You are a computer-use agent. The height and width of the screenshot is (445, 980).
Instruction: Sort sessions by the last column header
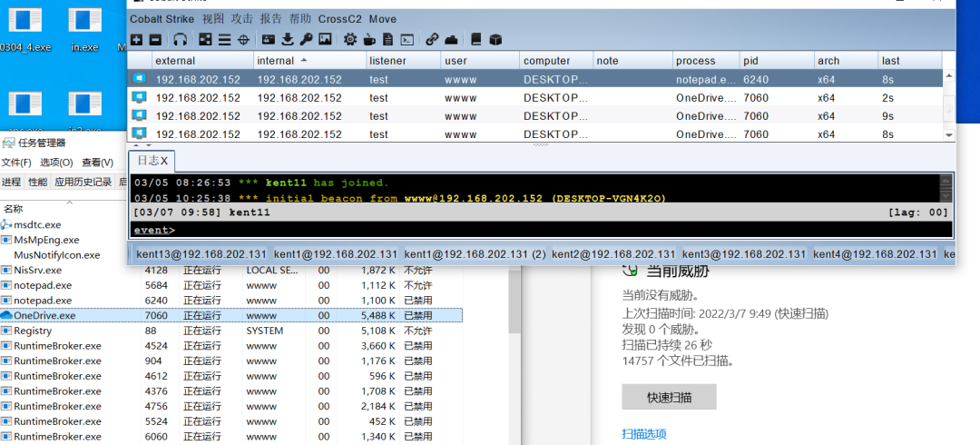click(x=909, y=61)
